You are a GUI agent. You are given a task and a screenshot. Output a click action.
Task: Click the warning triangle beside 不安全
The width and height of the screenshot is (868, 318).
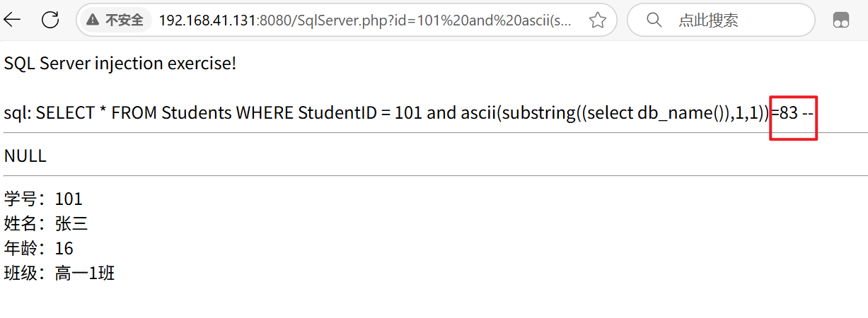(93, 20)
